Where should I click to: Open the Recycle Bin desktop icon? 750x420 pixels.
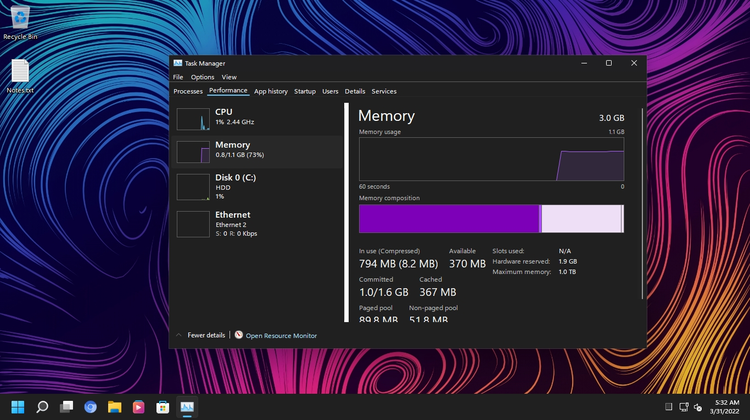20,22
